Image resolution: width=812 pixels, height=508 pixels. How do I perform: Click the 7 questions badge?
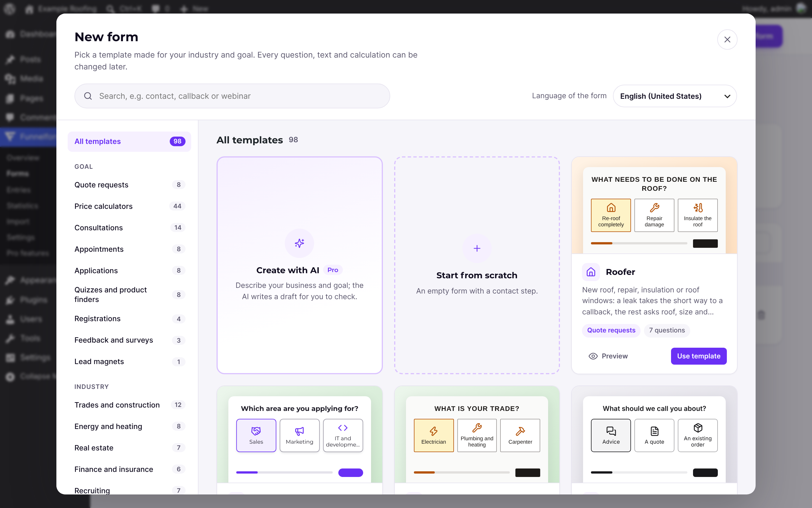point(667,330)
